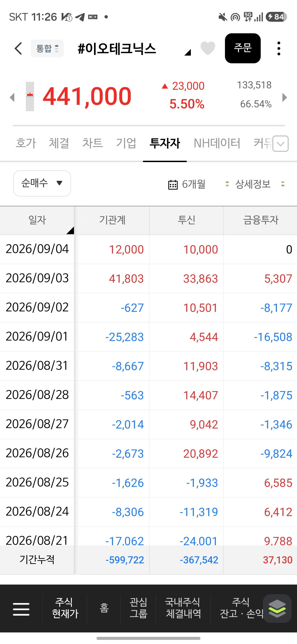The width and height of the screenshot is (297, 644).
Task: Switch to the 기업 tab
Action: (x=126, y=143)
